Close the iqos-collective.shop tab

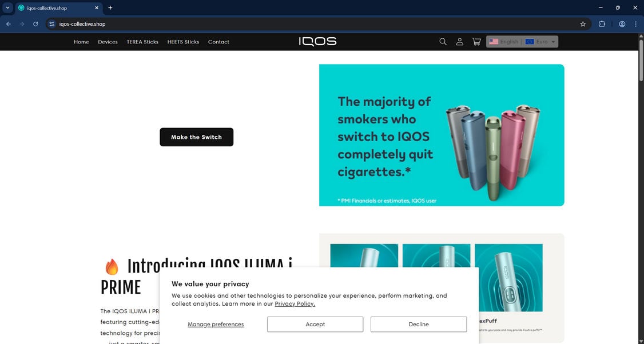tap(97, 8)
